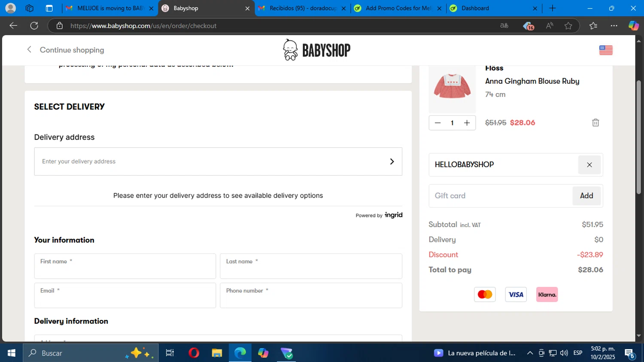Viewport: 644px width, 362px height.
Task: Open the US flag country selector
Action: [606, 50]
